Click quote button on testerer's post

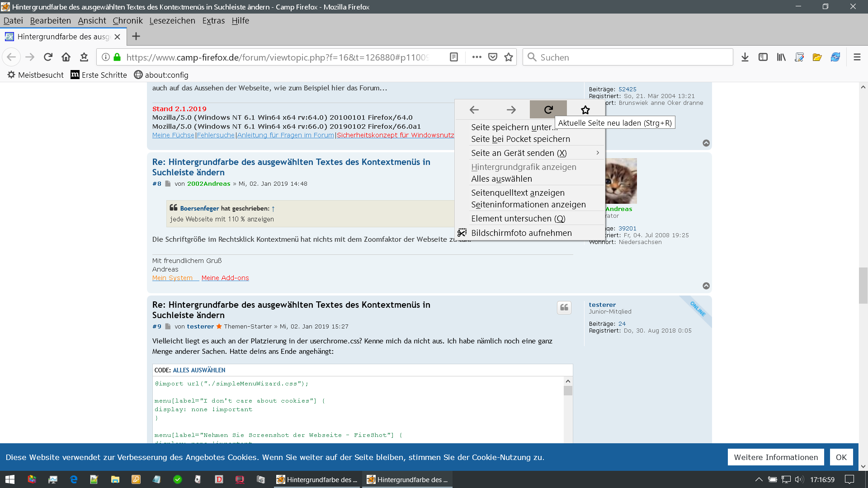coord(564,308)
